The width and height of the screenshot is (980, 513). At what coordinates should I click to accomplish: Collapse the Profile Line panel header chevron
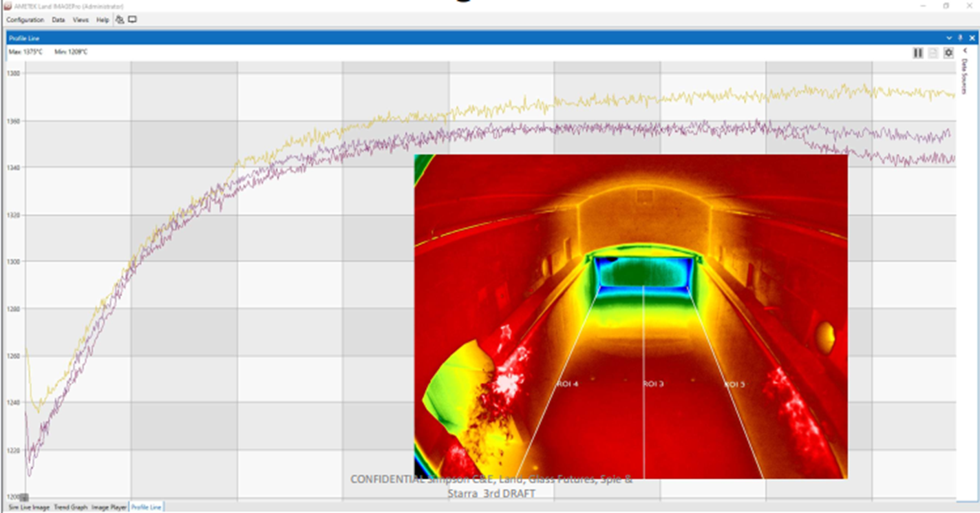pyautogui.click(x=950, y=38)
